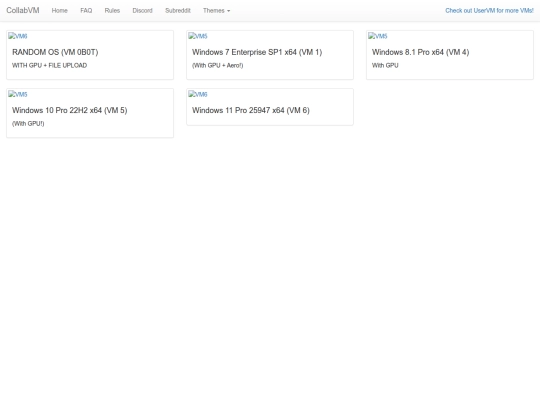Click '(With GPU + Aero!)' description
The image size is (540, 405).
[x=218, y=65]
